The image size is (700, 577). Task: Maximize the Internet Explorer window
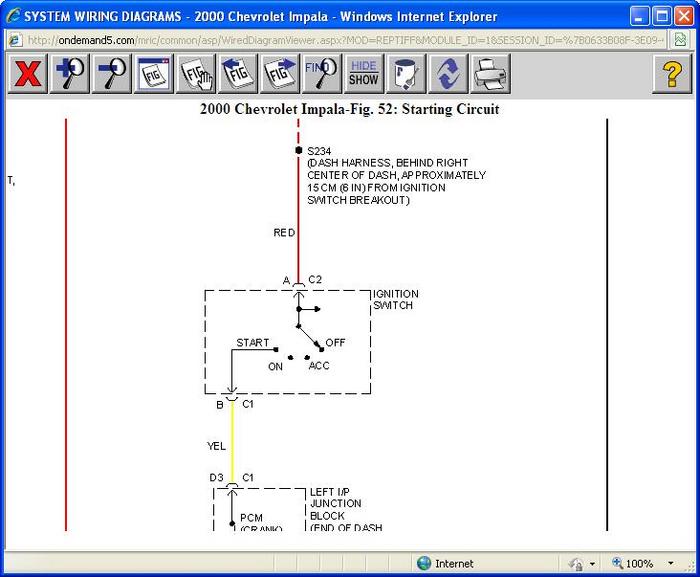point(662,17)
